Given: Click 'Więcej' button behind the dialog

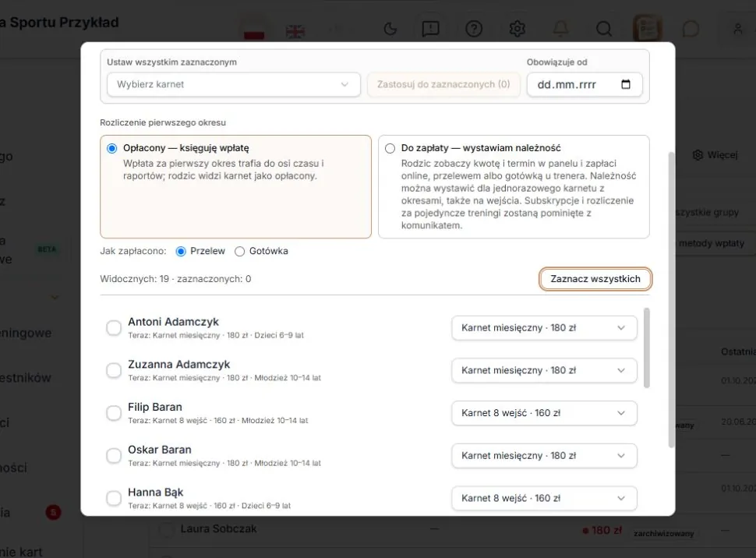Looking at the screenshot, I should coord(715,155).
